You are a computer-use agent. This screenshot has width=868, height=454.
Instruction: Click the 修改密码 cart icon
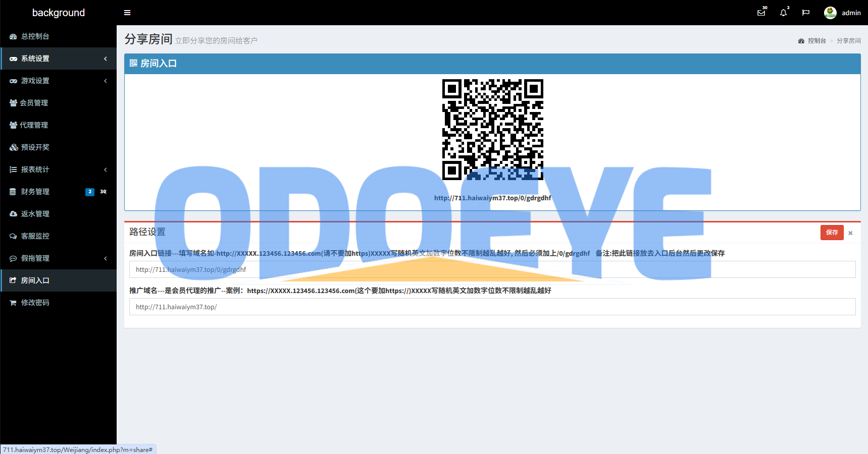14,303
